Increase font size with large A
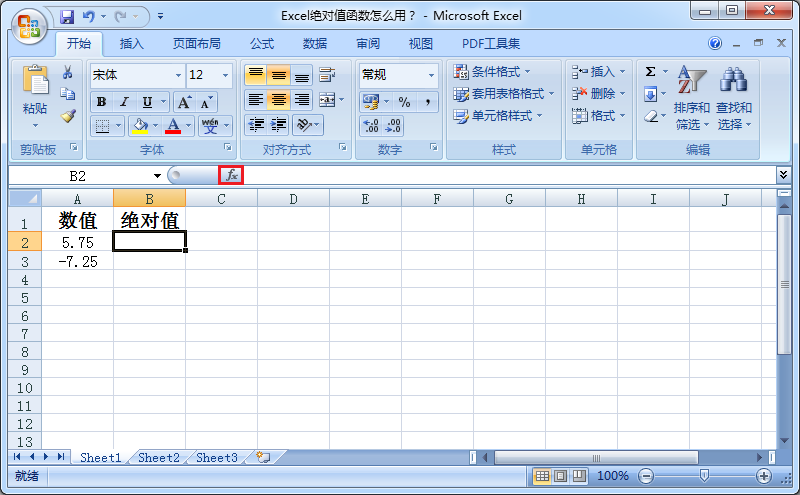The width and height of the screenshot is (800, 495). click(x=184, y=102)
